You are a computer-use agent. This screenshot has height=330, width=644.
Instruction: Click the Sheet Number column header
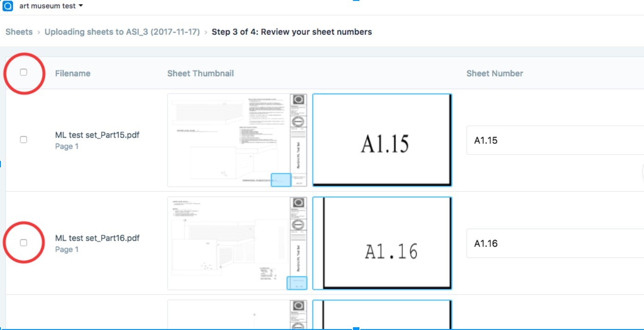(495, 73)
